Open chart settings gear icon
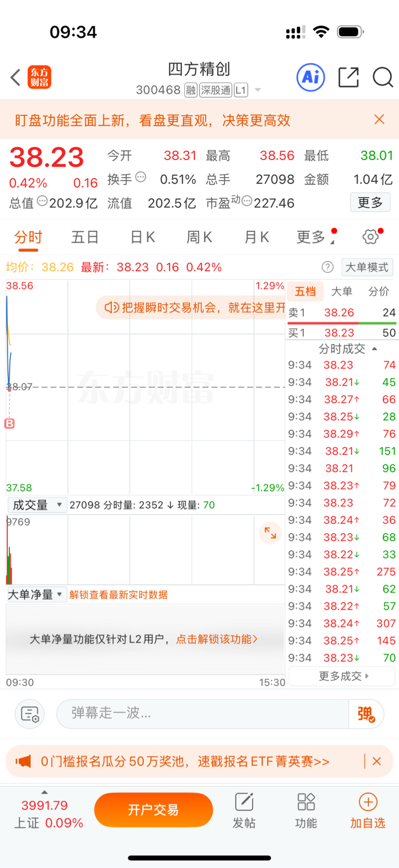 pyautogui.click(x=371, y=237)
